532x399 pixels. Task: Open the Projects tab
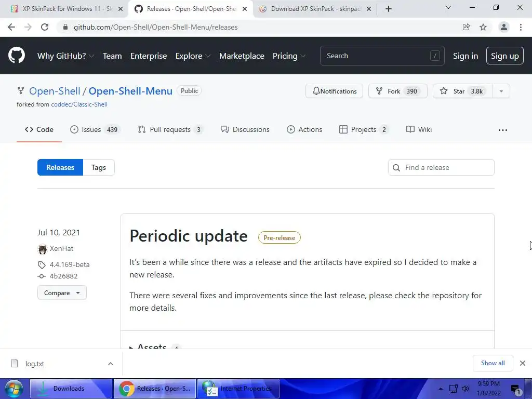pos(364,129)
